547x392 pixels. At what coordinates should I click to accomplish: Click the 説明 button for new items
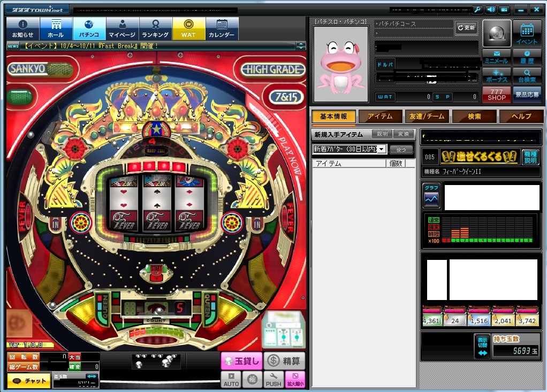tap(382, 134)
